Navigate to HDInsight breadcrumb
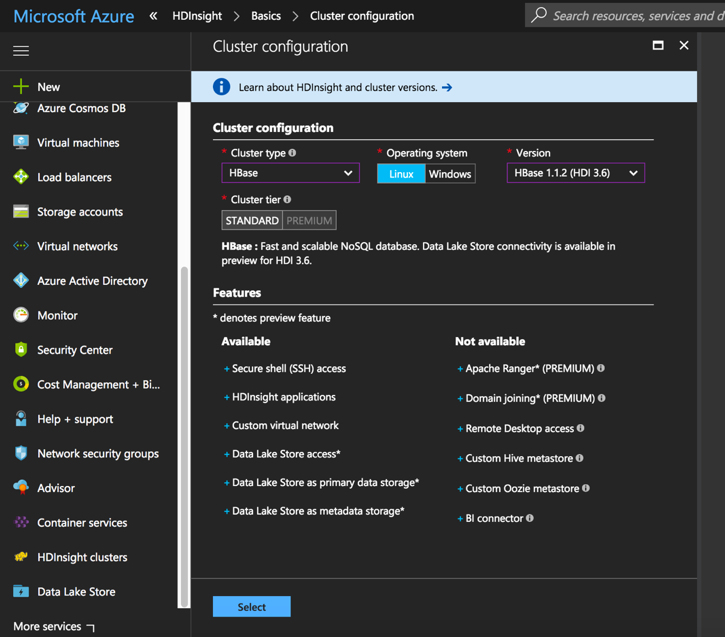The height and width of the screenshot is (637, 725). point(196,16)
